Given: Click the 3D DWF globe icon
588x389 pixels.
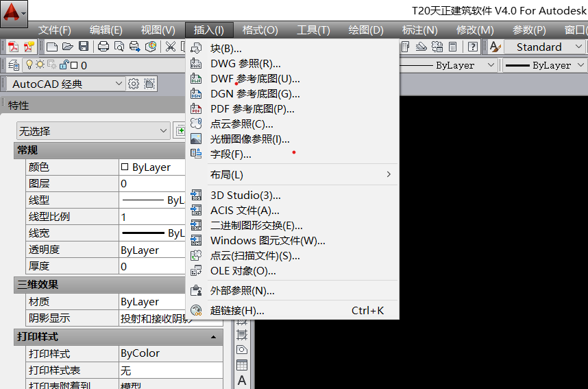Looking at the screenshot, I should pos(151,47).
